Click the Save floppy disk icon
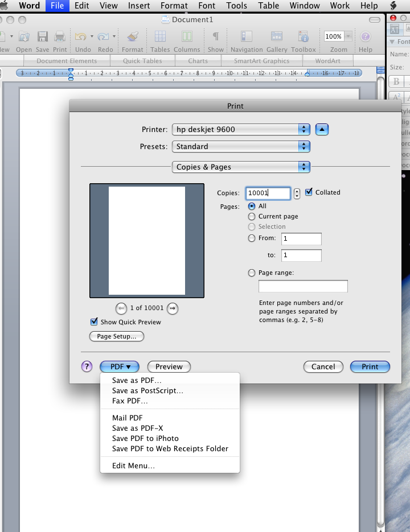 click(43, 36)
